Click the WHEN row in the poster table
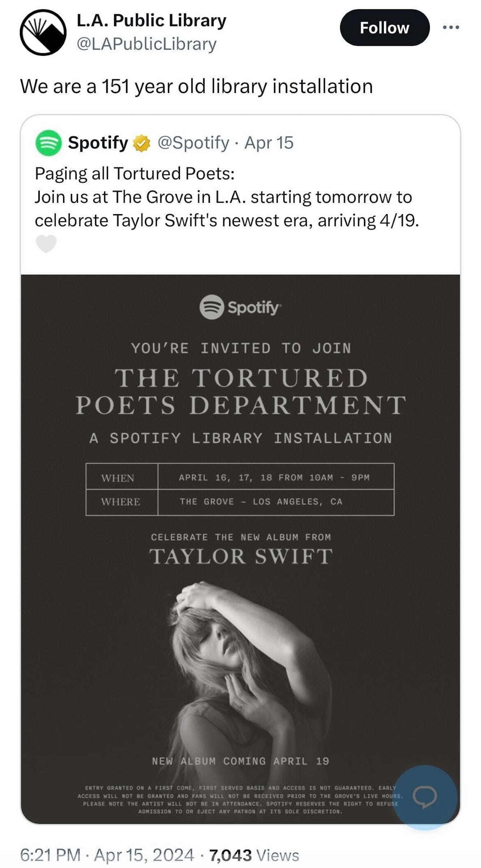Image resolution: width=481 pixels, height=868 pixels. point(240,477)
